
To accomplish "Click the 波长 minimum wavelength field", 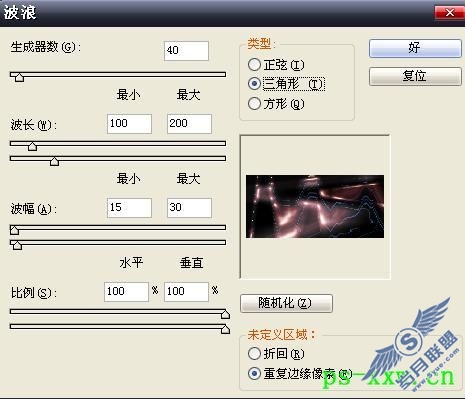I will point(129,124).
